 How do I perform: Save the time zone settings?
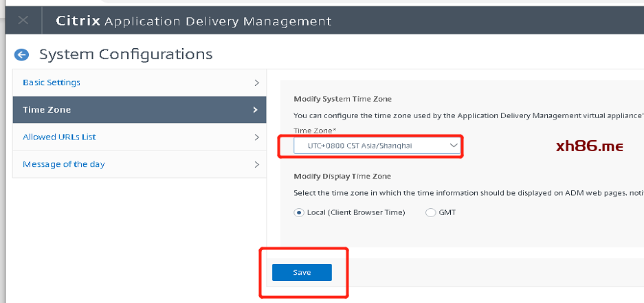tap(302, 273)
